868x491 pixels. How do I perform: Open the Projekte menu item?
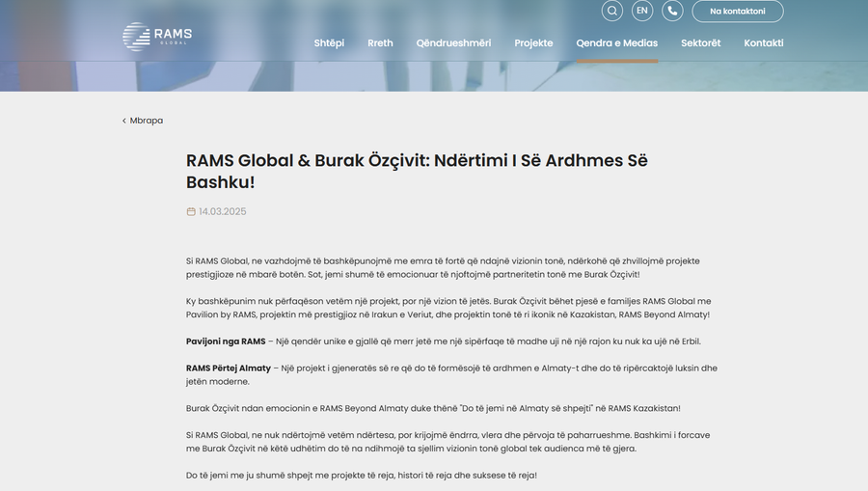[533, 43]
